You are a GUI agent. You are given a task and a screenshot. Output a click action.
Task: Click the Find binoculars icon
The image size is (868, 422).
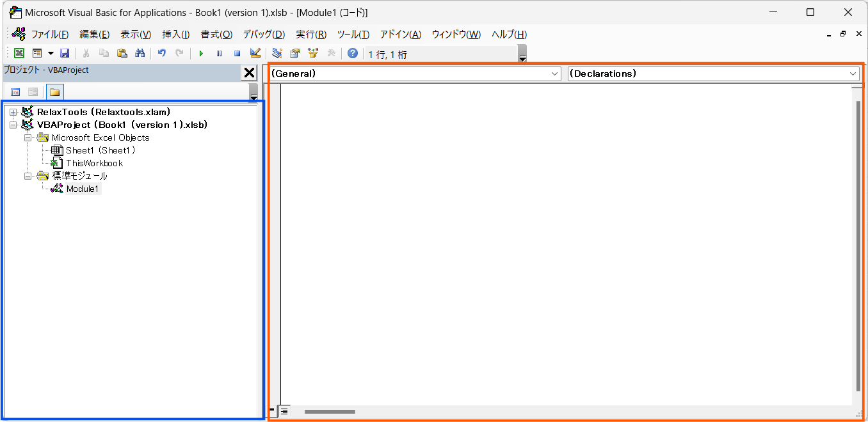click(x=140, y=54)
